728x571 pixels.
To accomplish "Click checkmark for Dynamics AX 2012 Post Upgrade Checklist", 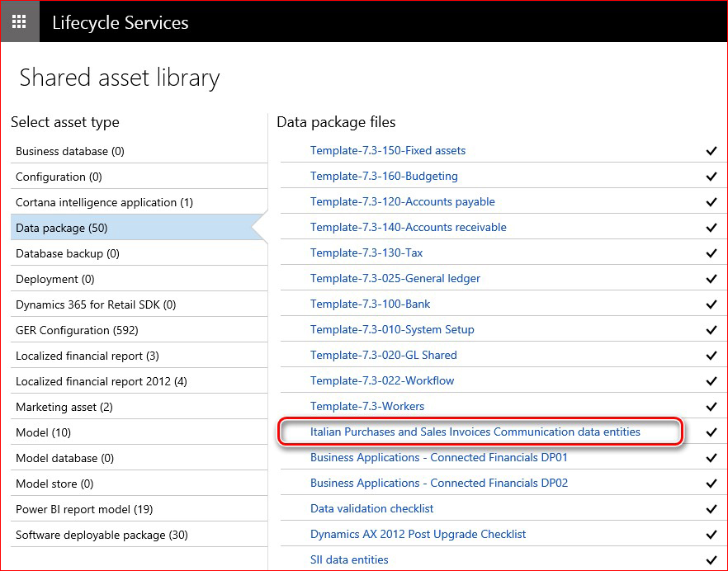I will tap(711, 535).
